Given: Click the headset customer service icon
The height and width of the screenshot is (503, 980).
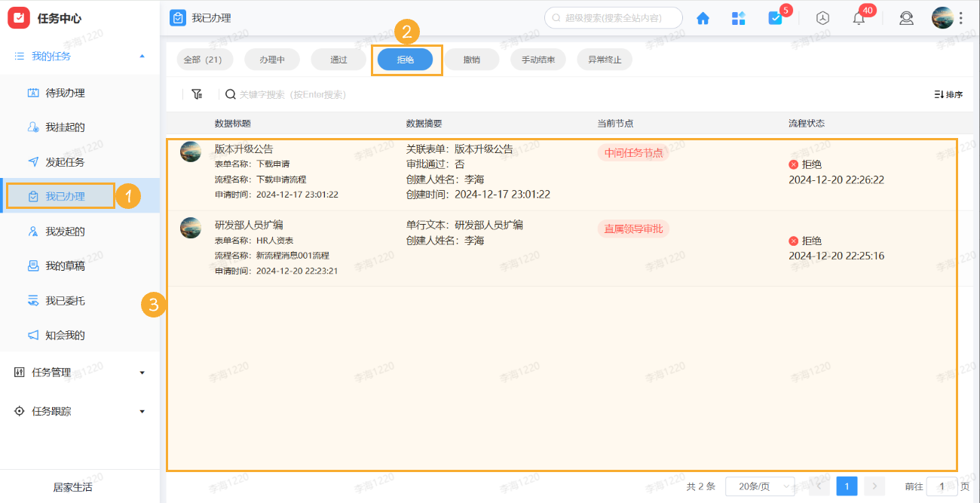Looking at the screenshot, I should pos(906,17).
